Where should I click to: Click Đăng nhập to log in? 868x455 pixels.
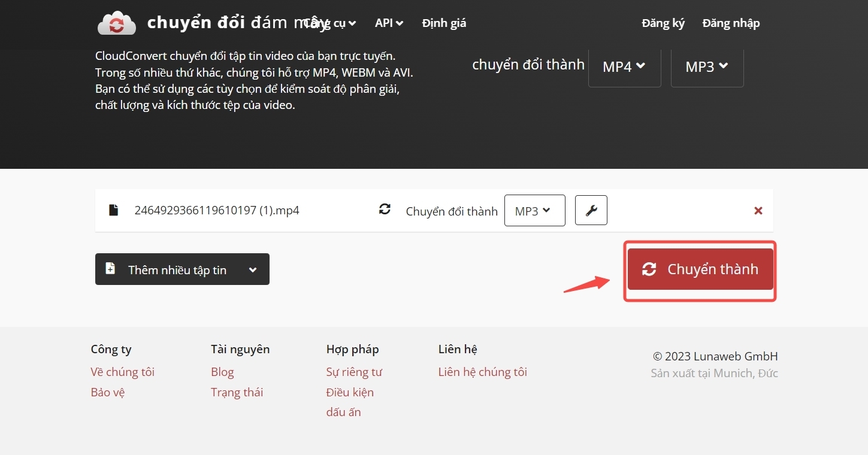[731, 23]
